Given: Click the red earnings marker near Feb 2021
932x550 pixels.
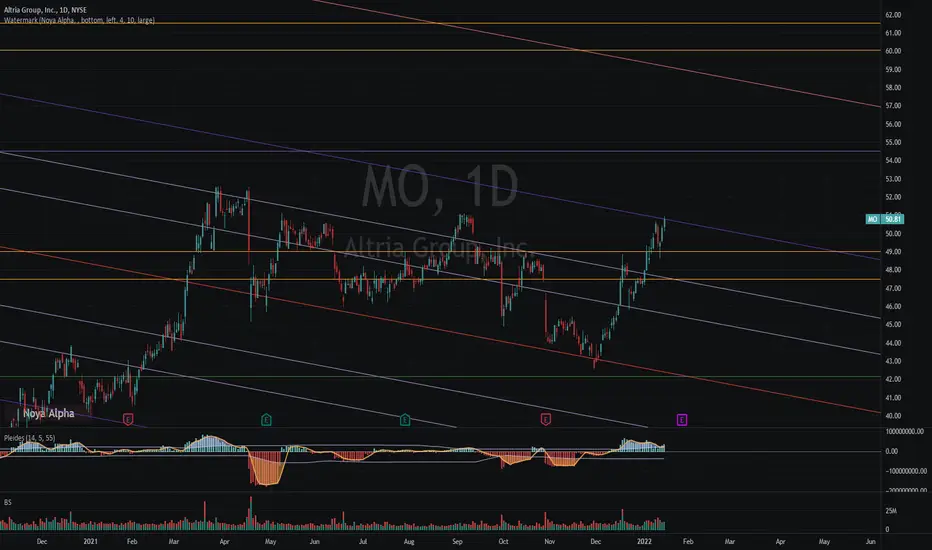Looking at the screenshot, I should point(128,420).
